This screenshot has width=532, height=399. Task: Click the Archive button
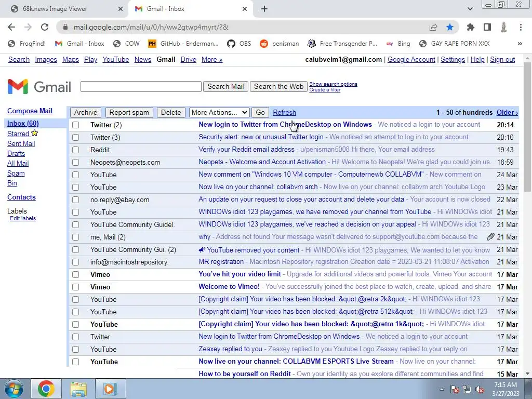(86, 112)
